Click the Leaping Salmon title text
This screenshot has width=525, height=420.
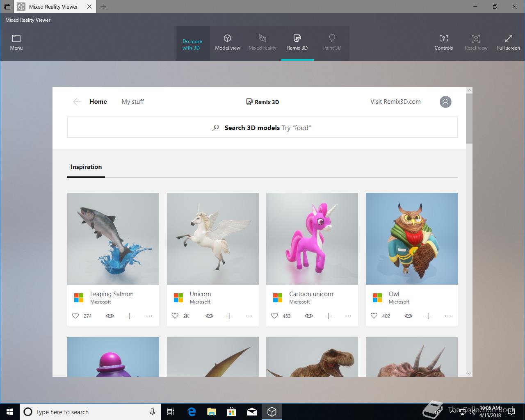pyautogui.click(x=112, y=294)
